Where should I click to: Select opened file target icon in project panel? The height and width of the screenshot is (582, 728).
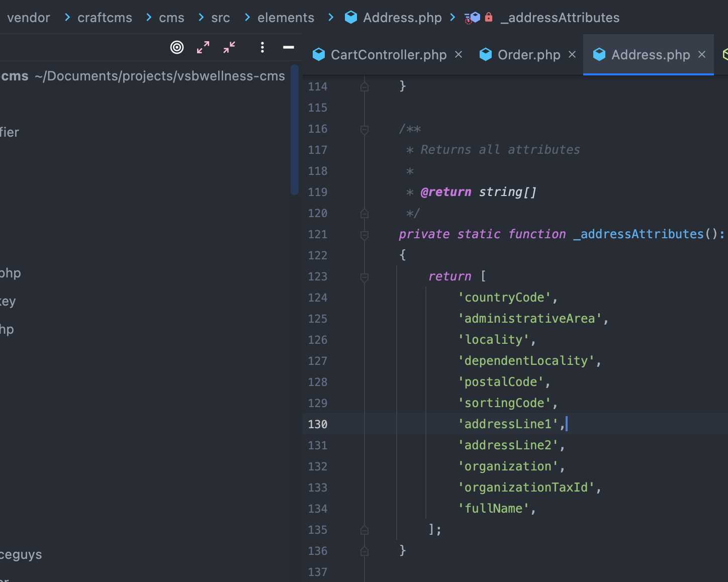pyautogui.click(x=177, y=47)
